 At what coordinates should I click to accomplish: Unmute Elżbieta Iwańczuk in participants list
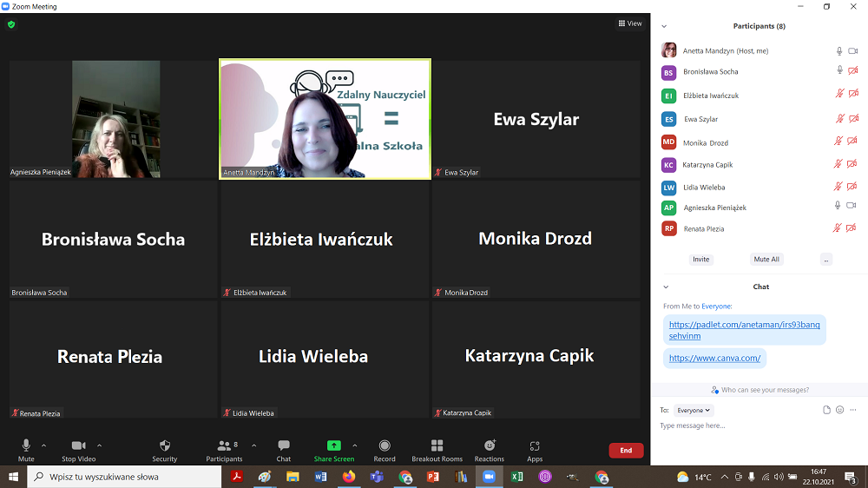[x=839, y=94]
